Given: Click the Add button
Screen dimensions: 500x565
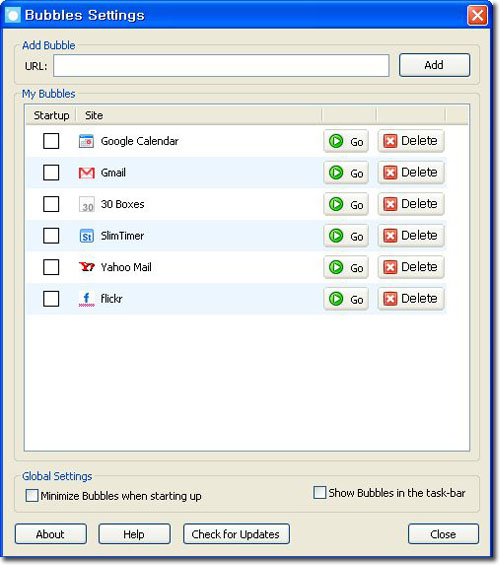Looking at the screenshot, I should click(x=434, y=65).
